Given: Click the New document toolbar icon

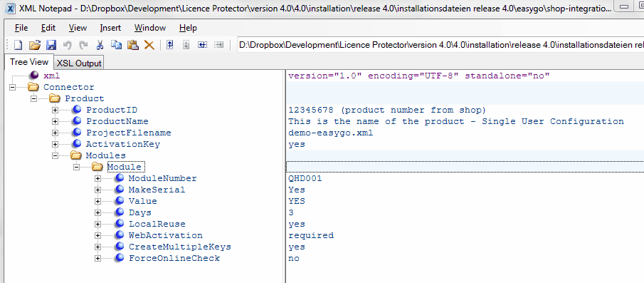Looking at the screenshot, I should 18,45.
